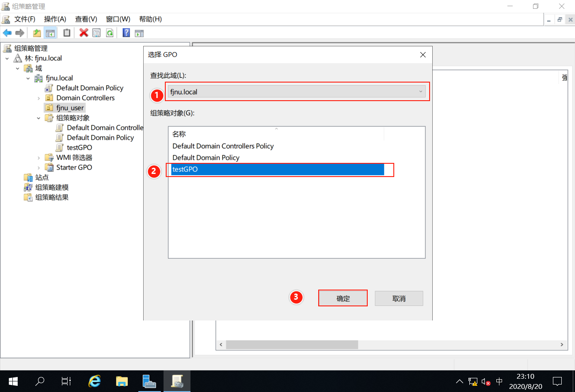Show hidden system tray icons
575x392 pixels.
[x=460, y=381]
